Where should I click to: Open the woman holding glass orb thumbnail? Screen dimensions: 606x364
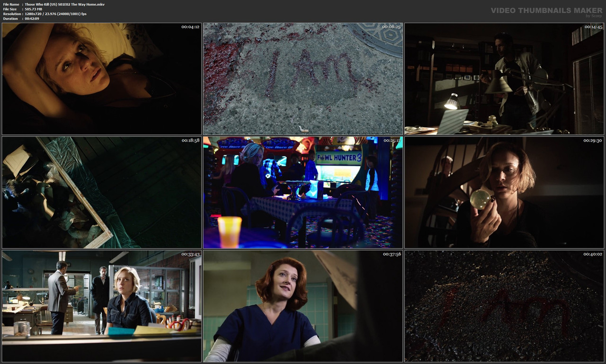tap(503, 192)
